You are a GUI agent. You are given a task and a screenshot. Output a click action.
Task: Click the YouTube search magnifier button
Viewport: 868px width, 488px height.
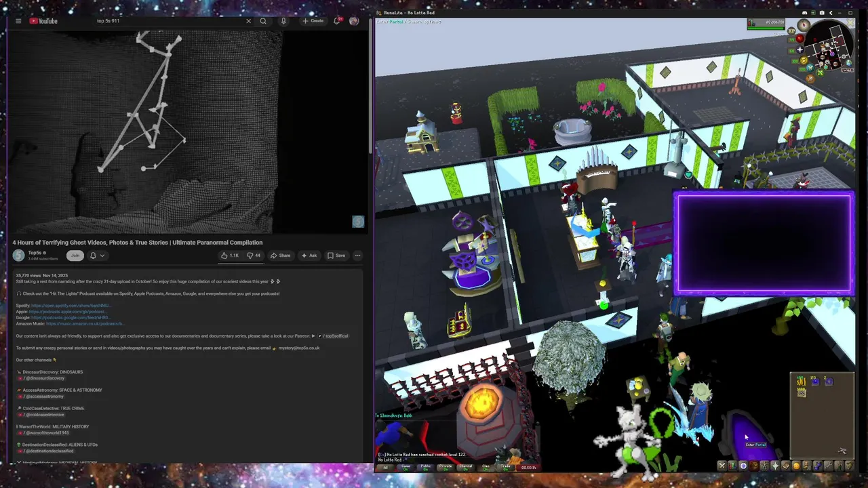pos(263,21)
